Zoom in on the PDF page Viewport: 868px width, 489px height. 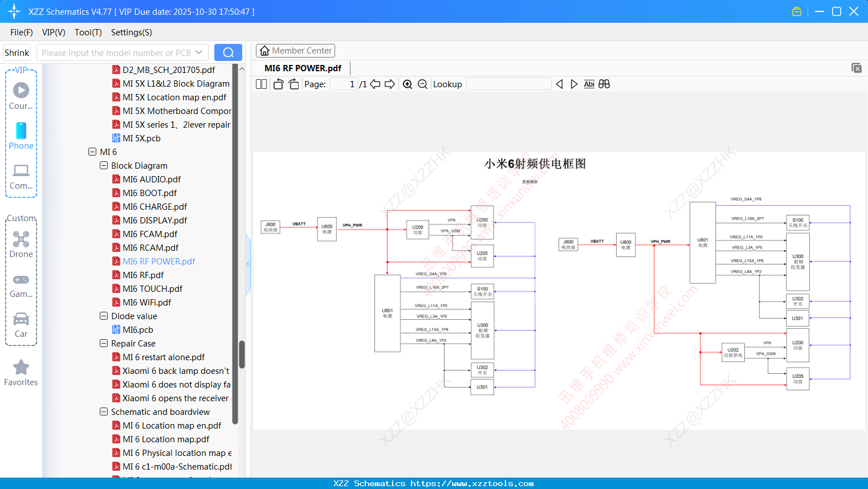407,84
